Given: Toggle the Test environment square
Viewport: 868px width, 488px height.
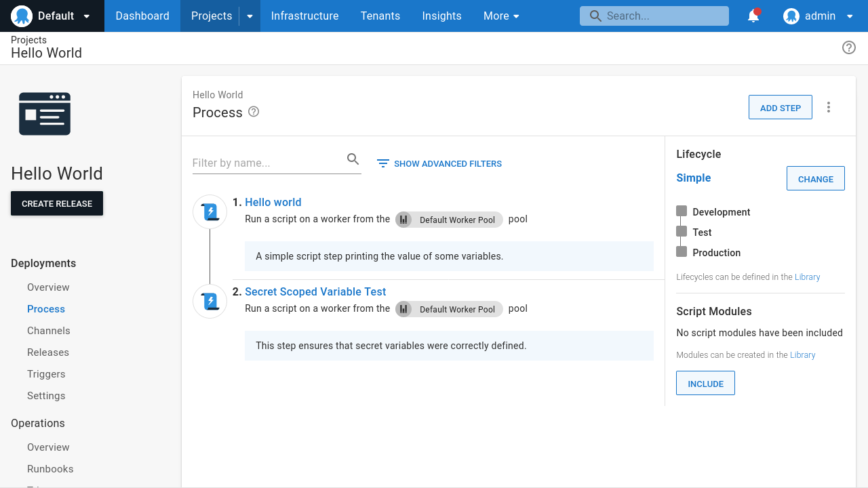Looking at the screenshot, I should point(681,231).
